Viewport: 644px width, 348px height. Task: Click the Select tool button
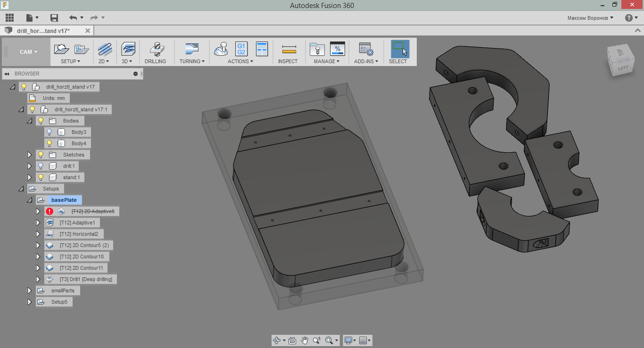coord(399,49)
